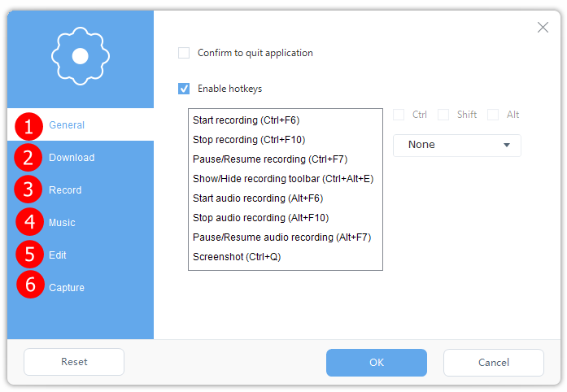
Task: Select Screenshot (Ctrl+Q) hotkey entry
Action: (x=286, y=257)
